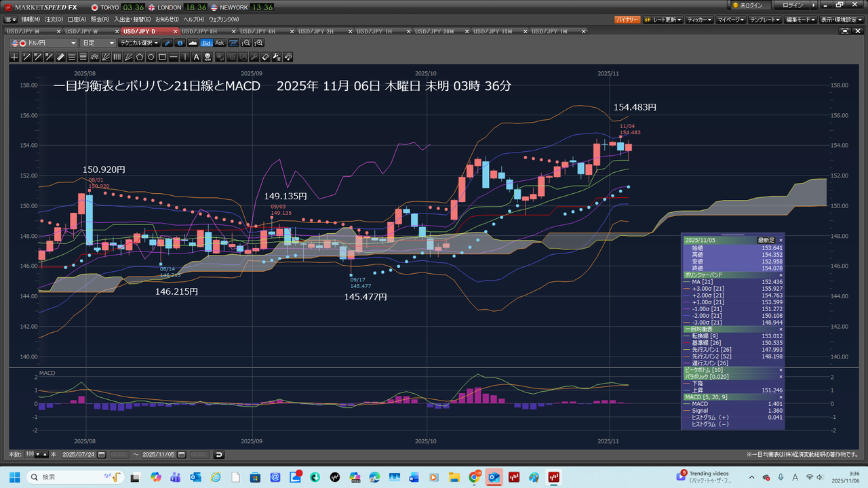Open the start date calendar picker
This screenshot has width=868, height=488.
click(102, 455)
